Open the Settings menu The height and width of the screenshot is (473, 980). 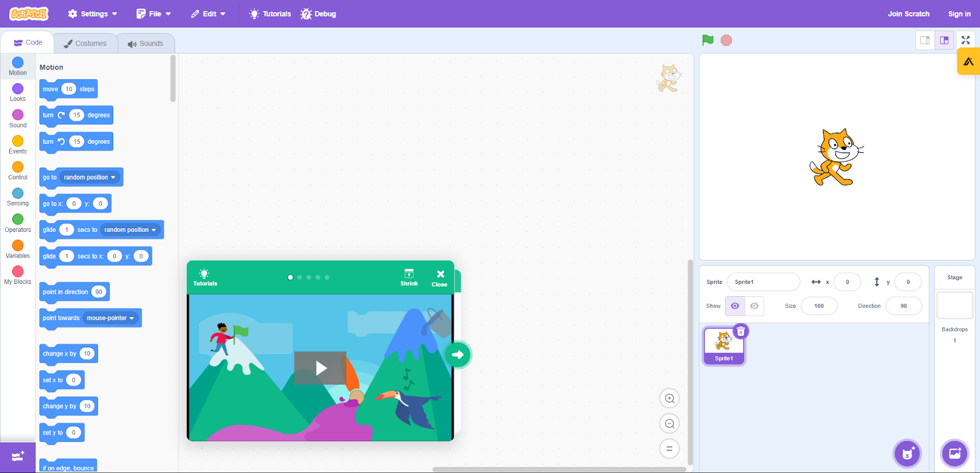(x=92, y=13)
